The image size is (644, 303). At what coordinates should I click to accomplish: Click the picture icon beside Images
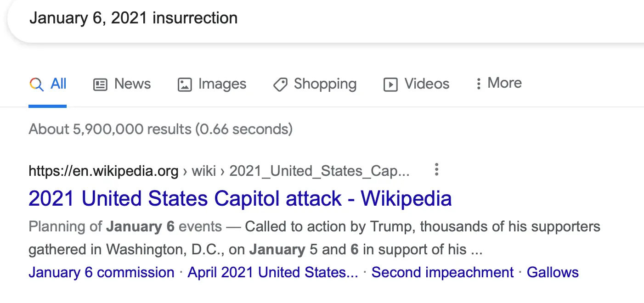(184, 84)
